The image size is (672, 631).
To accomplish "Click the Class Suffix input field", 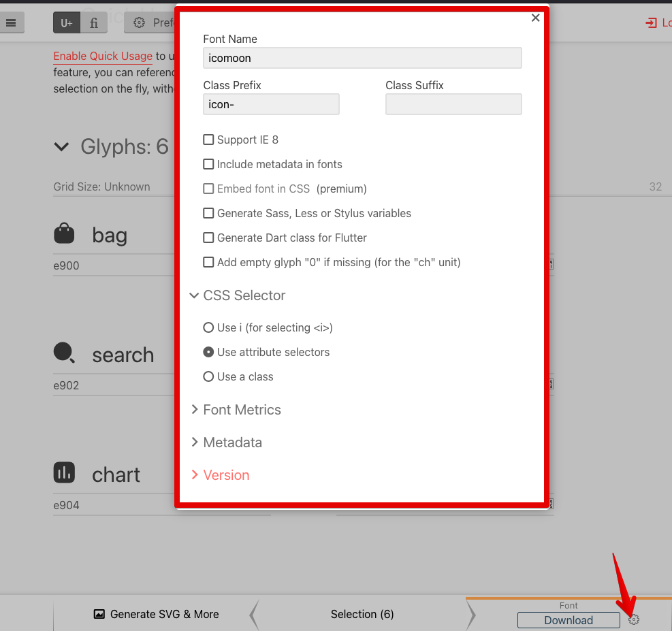I will tap(453, 104).
